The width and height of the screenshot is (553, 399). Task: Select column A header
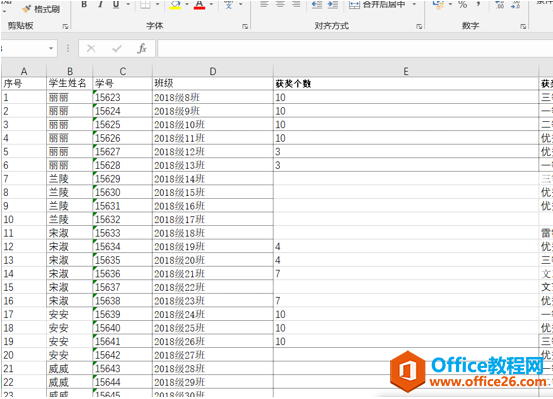(24, 71)
